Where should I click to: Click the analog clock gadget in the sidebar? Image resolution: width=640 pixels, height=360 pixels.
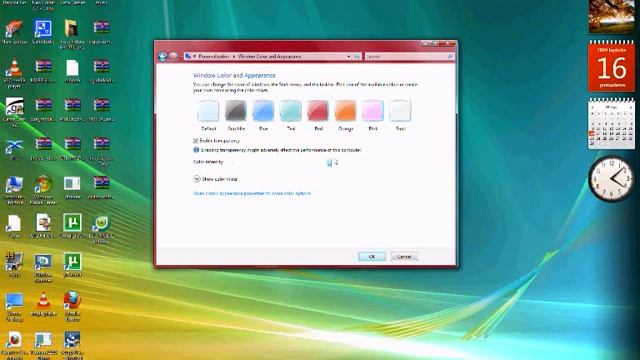pos(611,179)
